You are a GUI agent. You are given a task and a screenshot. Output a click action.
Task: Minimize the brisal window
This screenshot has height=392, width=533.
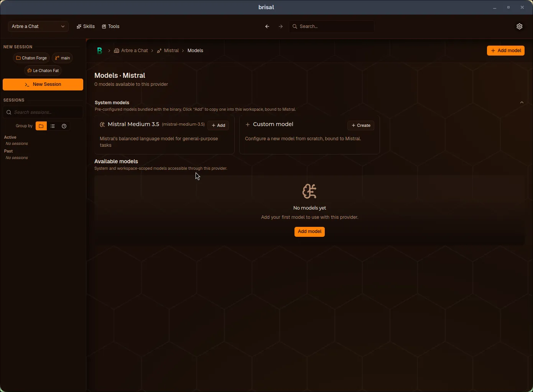click(x=495, y=7)
